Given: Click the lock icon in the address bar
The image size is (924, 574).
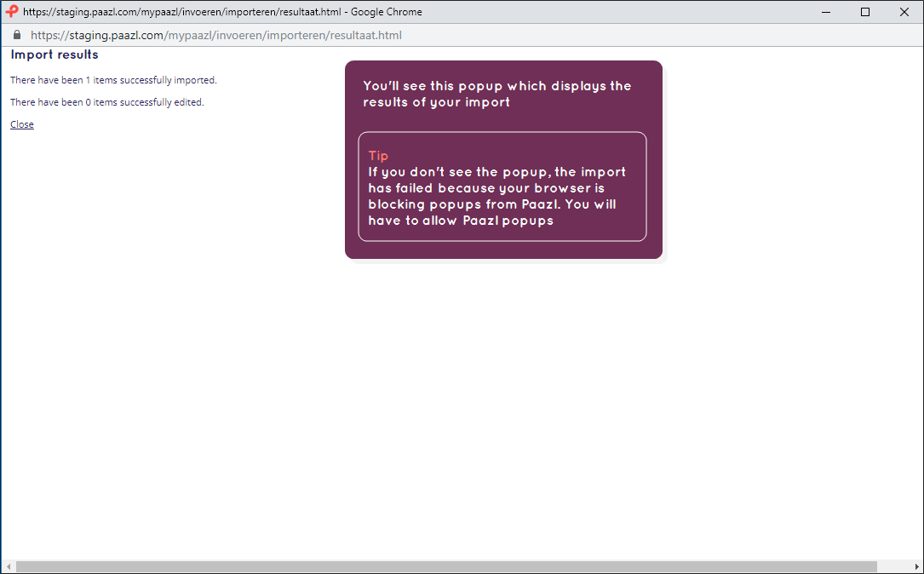Looking at the screenshot, I should pyautogui.click(x=17, y=35).
